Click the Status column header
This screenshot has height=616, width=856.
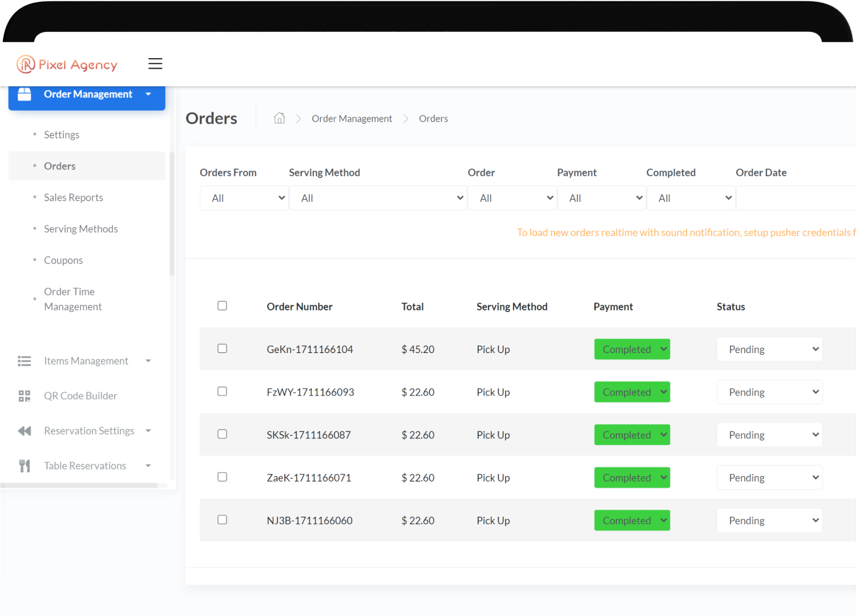click(731, 306)
